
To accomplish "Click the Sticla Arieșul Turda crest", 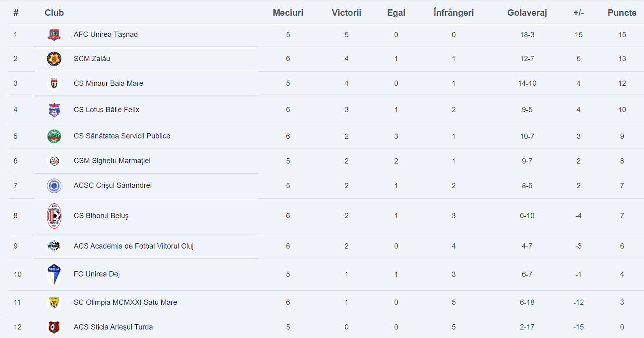I will point(54,327).
